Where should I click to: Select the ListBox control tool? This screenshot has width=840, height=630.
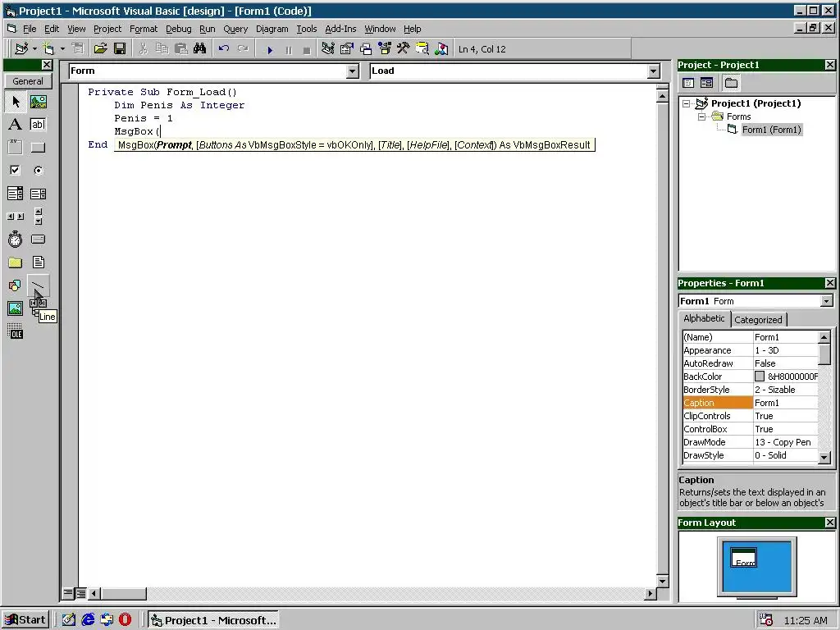38,194
